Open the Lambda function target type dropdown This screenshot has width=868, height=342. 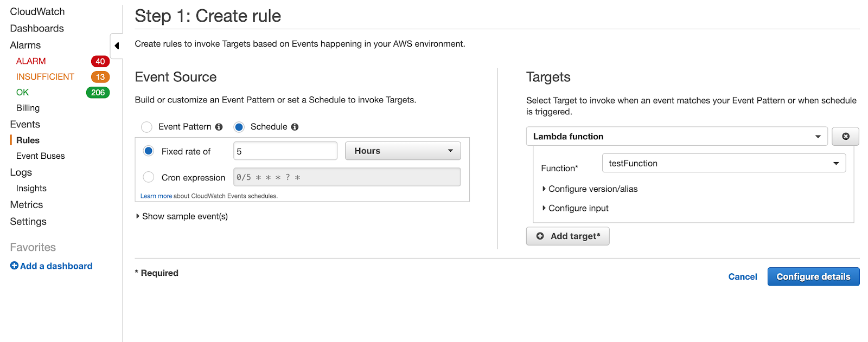(676, 137)
